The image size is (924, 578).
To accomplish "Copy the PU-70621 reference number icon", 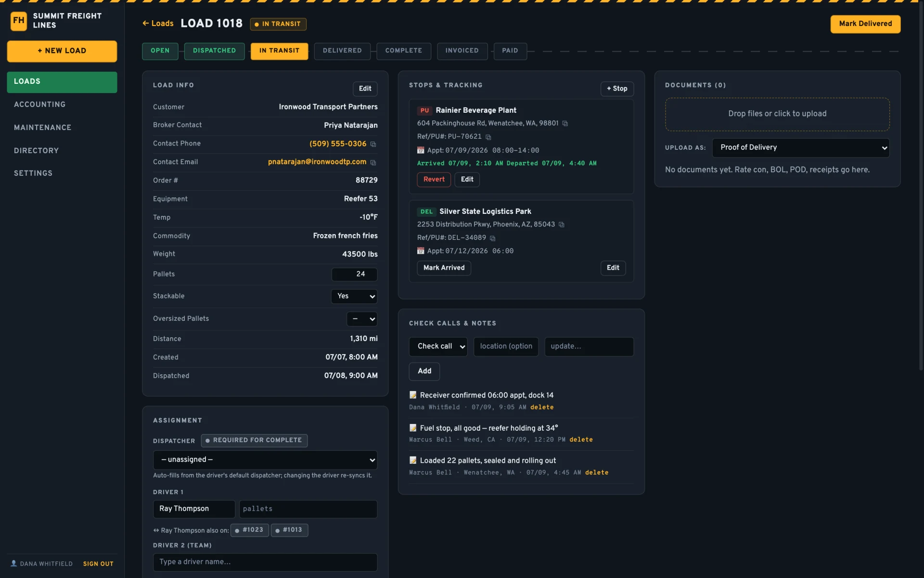I will [x=488, y=137].
